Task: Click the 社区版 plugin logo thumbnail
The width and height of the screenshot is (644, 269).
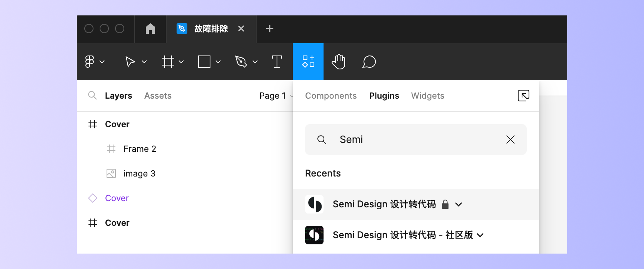Action: coord(314,235)
